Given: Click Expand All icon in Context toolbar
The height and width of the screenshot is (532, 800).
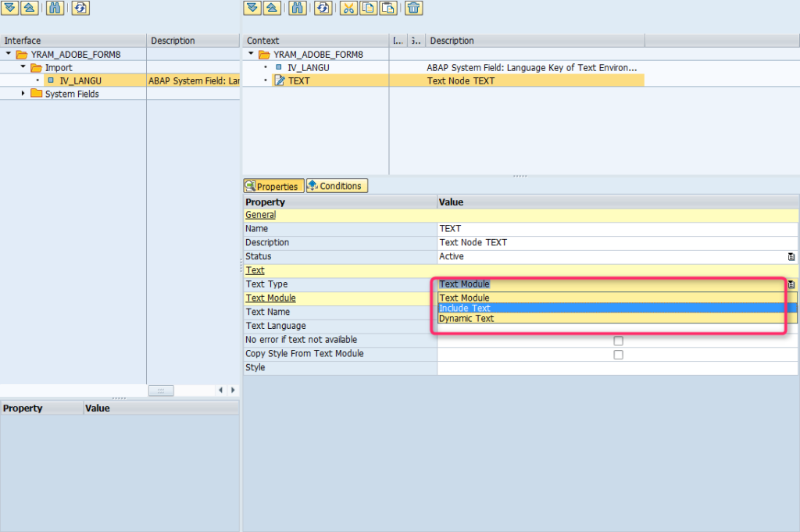Looking at the screenshot, I should point(252,8).
